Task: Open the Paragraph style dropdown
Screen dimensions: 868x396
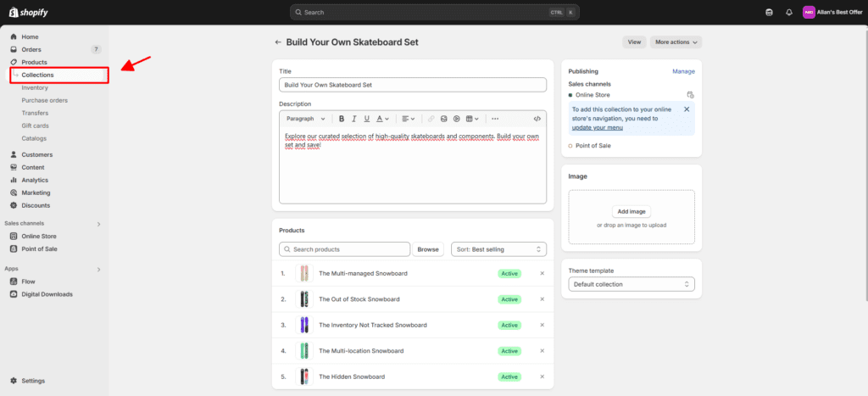Action: (305, 119)
